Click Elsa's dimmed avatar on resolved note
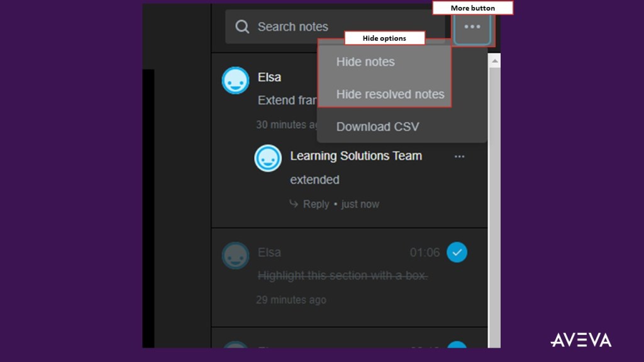This screenshot has width=644, height=362. tap(235, 255)
